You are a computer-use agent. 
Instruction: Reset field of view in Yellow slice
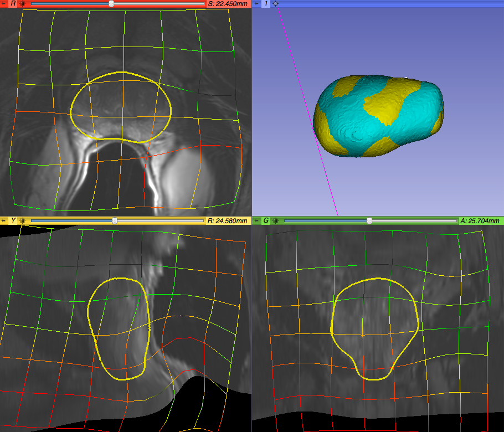click(x=22, y=220)
